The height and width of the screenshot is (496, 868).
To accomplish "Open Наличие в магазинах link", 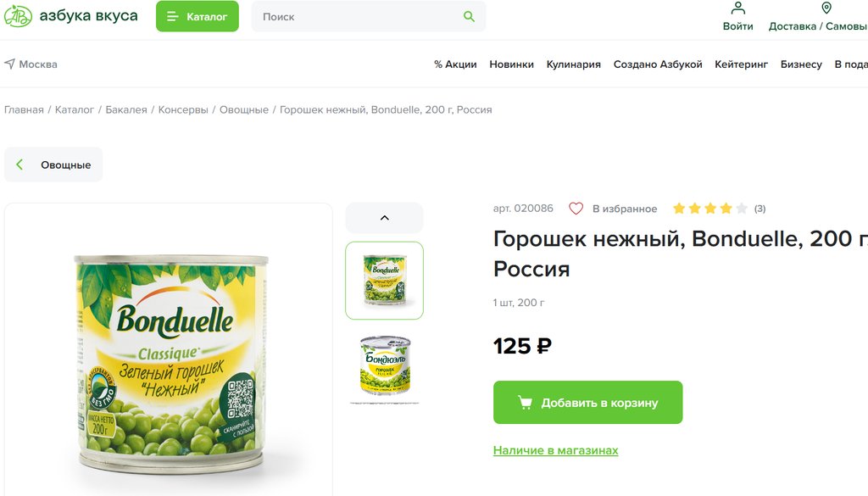I will pyautogui.click(x=556, y=450).
